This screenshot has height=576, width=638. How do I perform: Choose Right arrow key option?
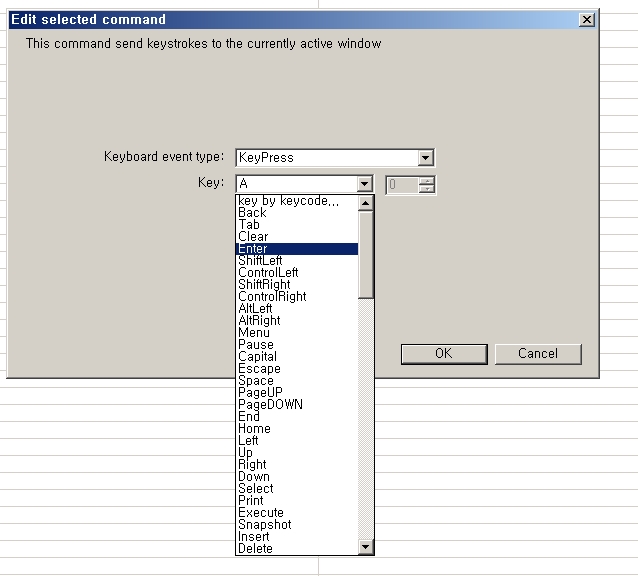coord(297,465)
